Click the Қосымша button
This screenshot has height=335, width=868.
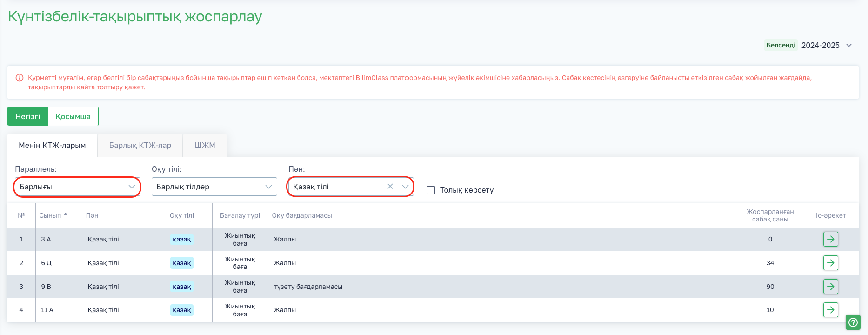73,116
